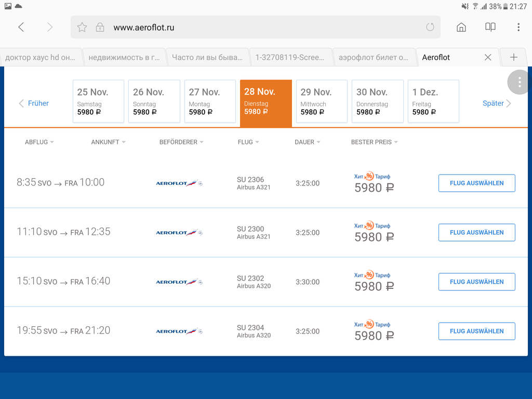Screen dimensions: 532x399
Task: Select the 29 Nov. Mittwoch date
Action: (322, 101)
